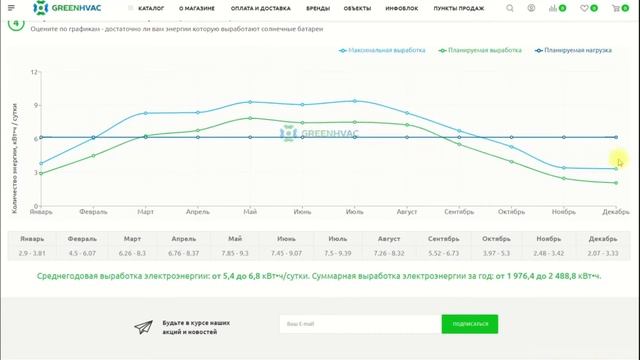Click Апрель table cell 6.76 - 8.37

[x=184, y=253]
